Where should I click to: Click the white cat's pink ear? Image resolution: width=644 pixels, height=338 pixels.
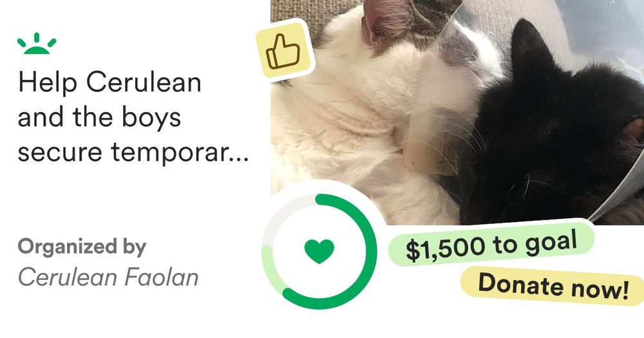384,23
